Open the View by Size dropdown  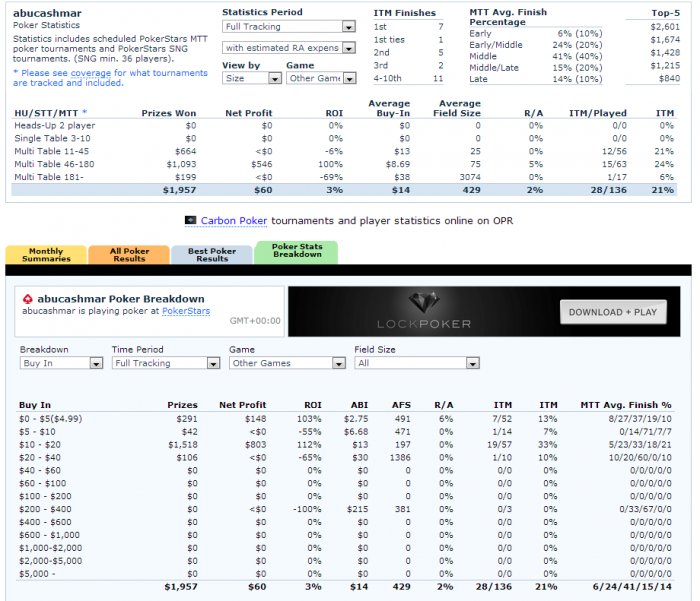(252, 79)
